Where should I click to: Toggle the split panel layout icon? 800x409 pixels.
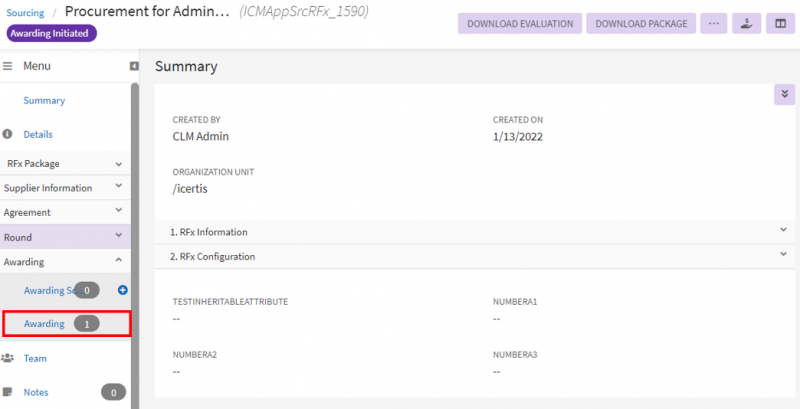[779, 23]
